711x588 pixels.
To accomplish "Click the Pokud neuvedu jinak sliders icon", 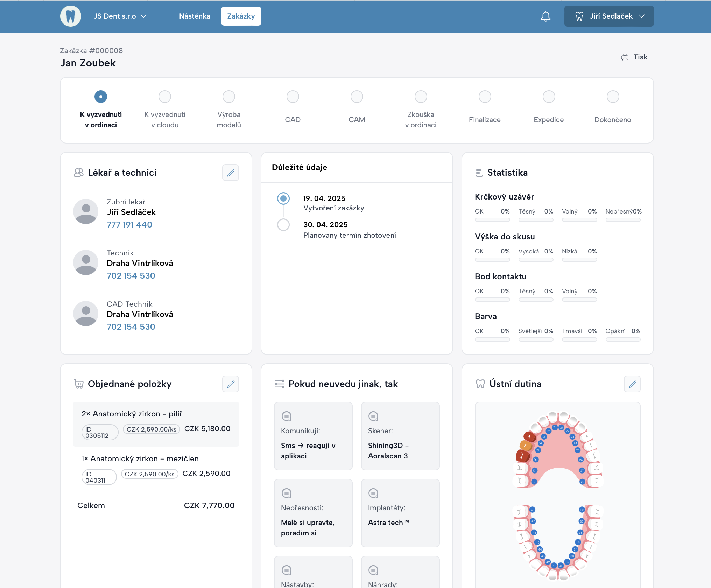I will pyautogui.click(x=280, y=384).
